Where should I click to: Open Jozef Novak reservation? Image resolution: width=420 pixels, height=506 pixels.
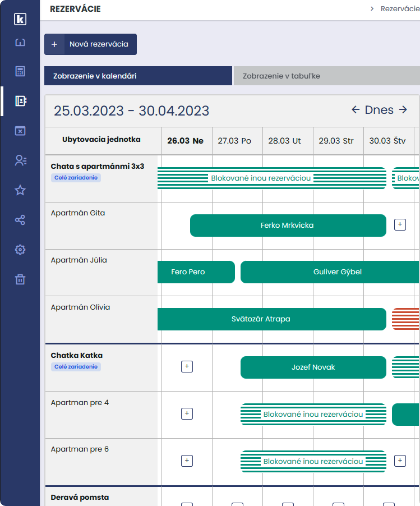(313, 367)
